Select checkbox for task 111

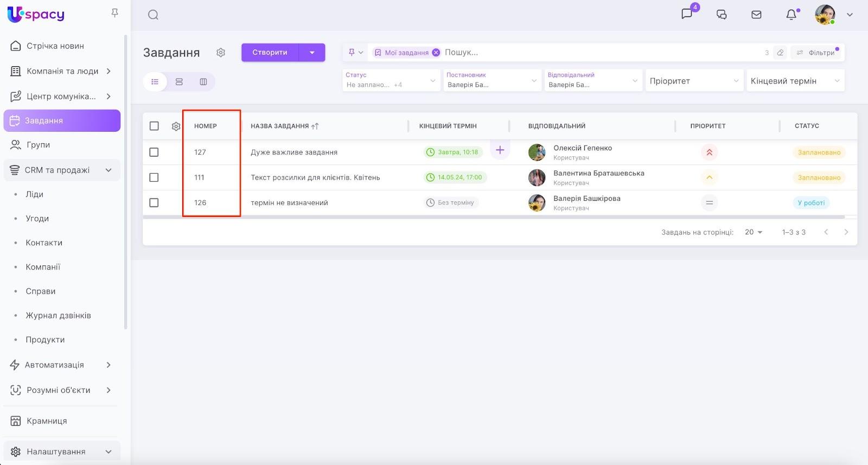154,177
